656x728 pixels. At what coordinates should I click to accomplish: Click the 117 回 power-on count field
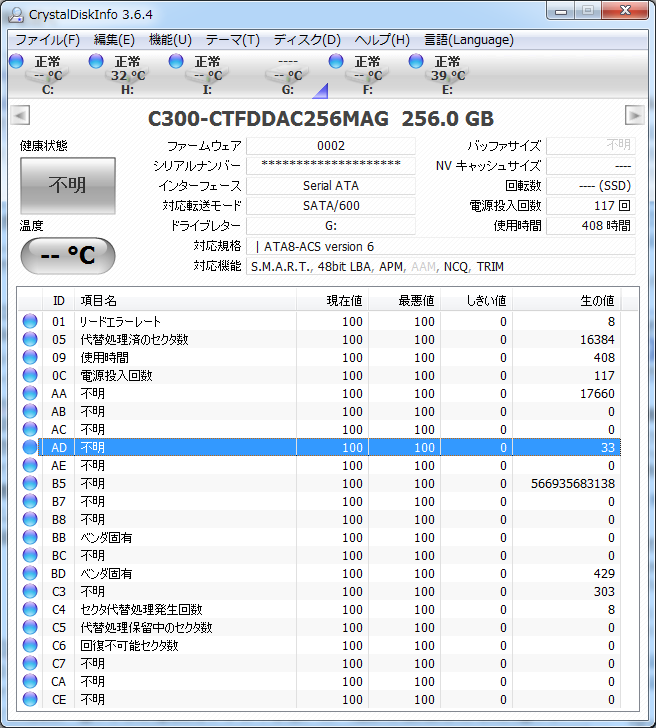(591, 206)
